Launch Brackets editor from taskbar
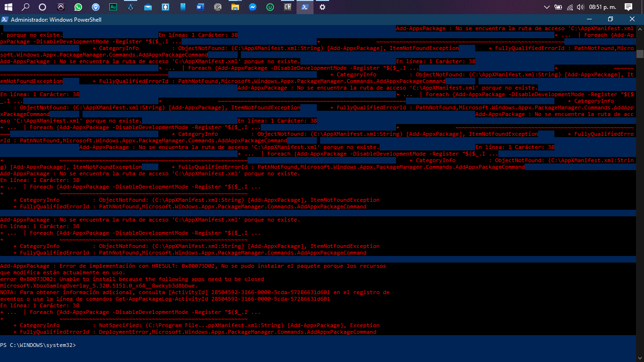This screenshot has height=362, width=644. 165,7
